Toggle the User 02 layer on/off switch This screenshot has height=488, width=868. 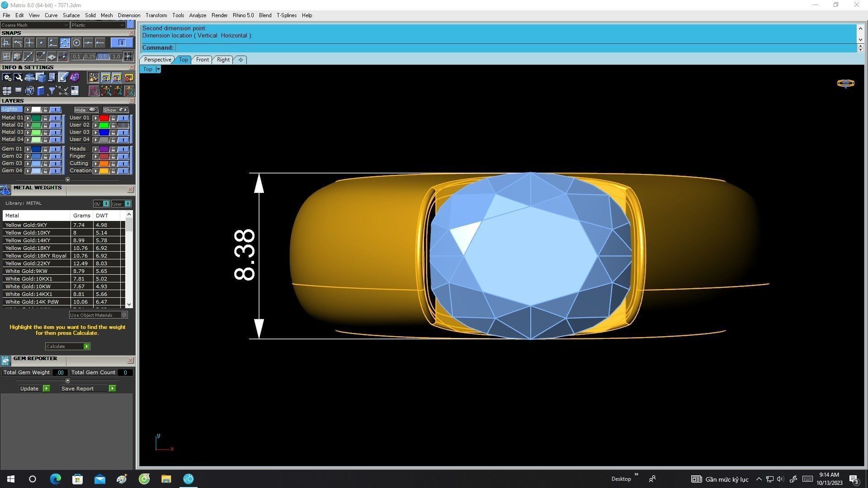click(123, 125)
